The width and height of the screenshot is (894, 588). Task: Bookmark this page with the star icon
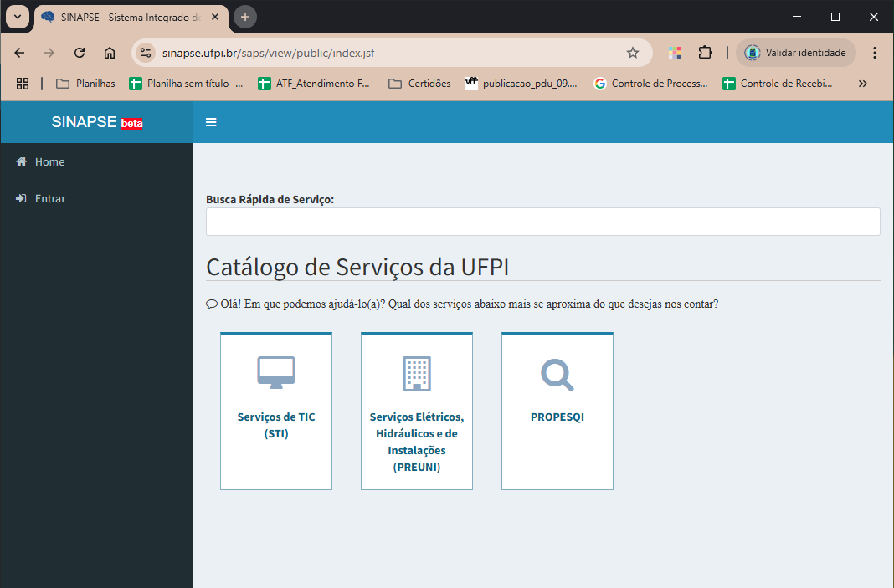tap(633, 53)
